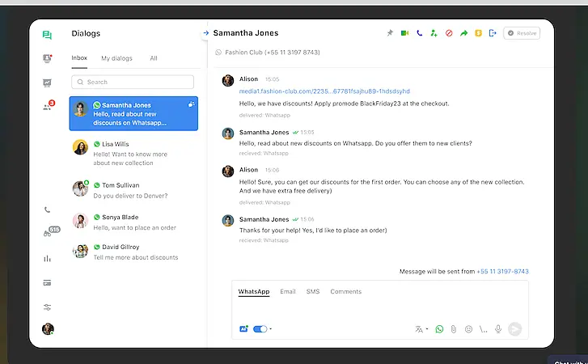The width and height of the screenshot is (588, 364).
Task: Add participant with green person-plus icon
Action: (x=434, y=33)
